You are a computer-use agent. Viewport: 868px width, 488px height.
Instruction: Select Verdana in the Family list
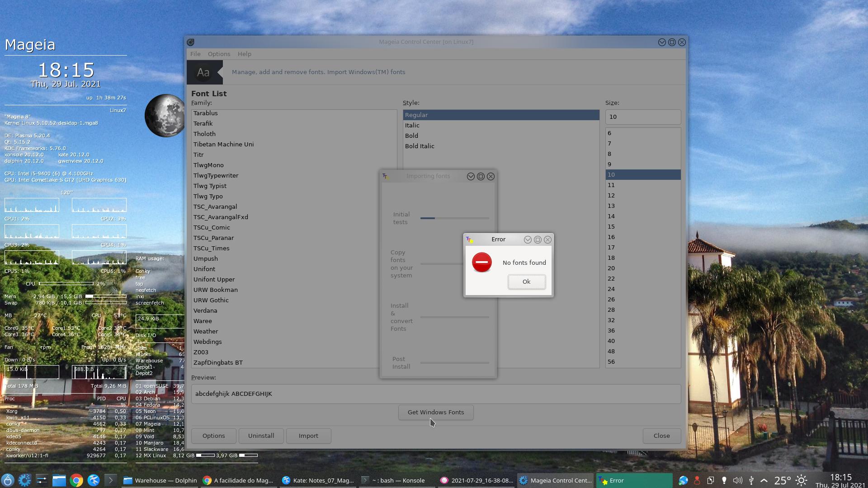(x=294, y=310)
